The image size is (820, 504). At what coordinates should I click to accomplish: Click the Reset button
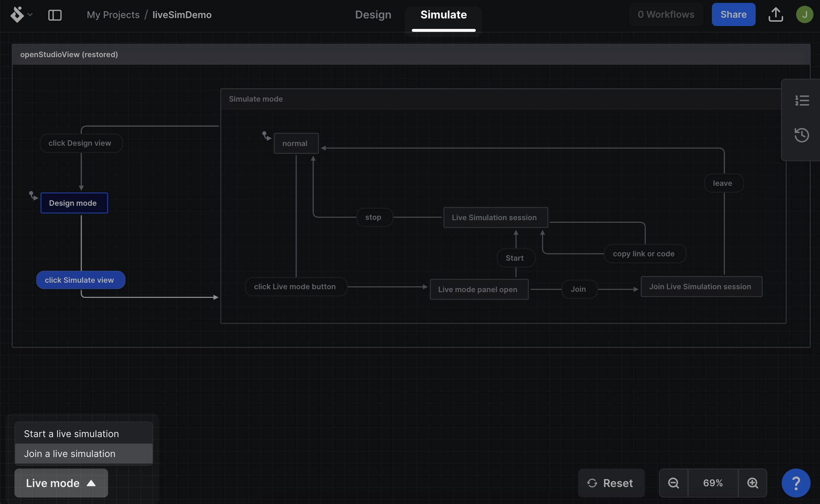point(611,483)
